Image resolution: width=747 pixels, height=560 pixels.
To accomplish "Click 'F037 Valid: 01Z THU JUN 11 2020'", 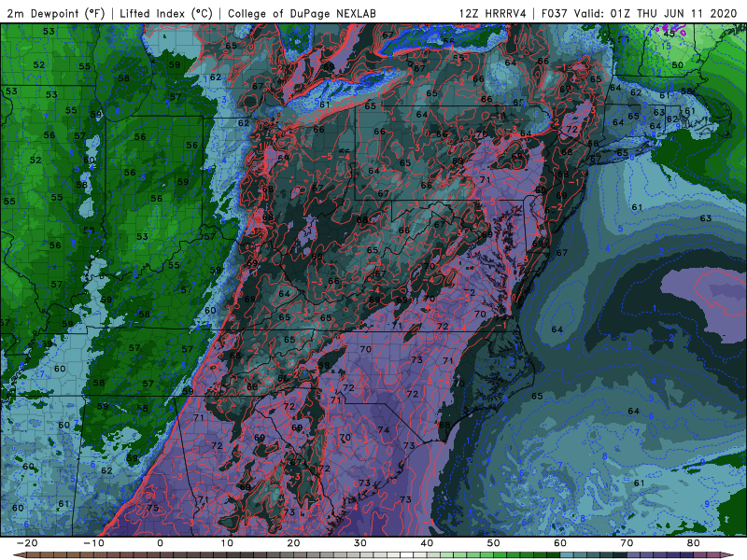I will point(640,13).
